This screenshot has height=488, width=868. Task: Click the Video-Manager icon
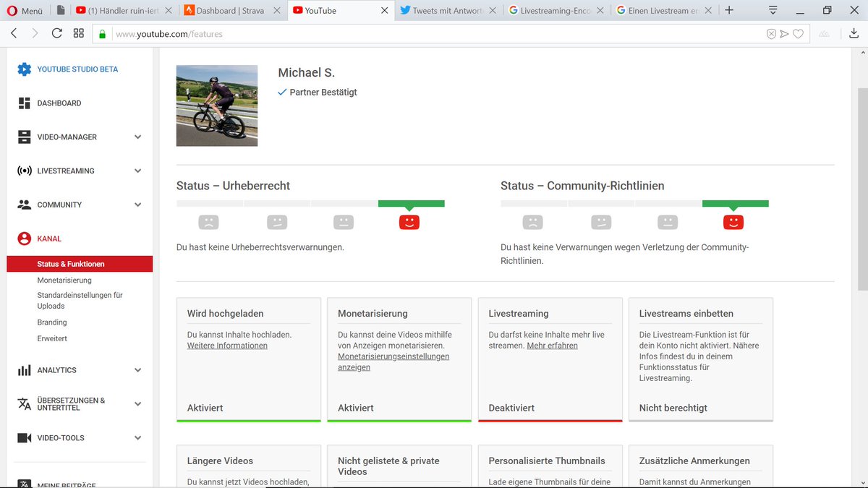tap(24, 137)
